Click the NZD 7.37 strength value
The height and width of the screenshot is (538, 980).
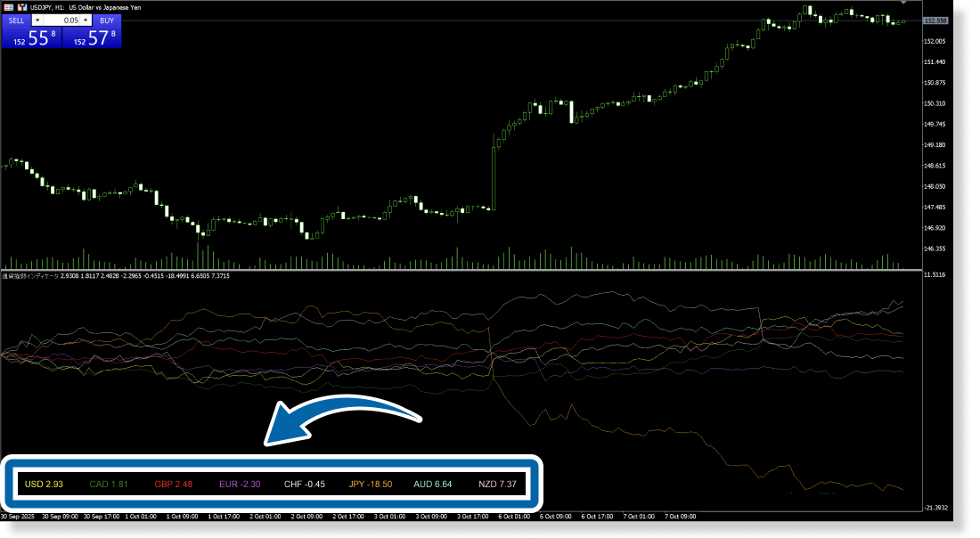497,485
